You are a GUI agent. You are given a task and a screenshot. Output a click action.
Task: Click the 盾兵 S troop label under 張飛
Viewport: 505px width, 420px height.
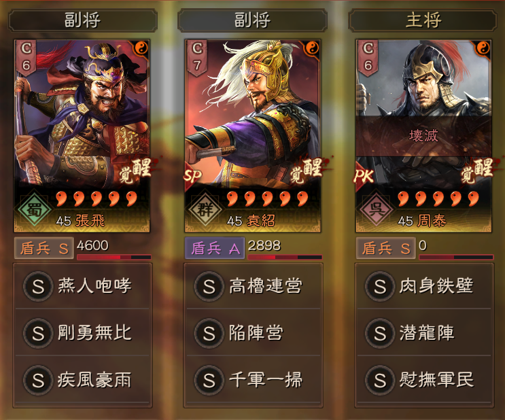[43, 248]
